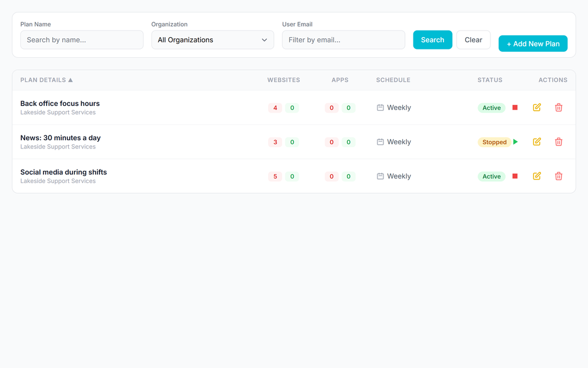588x368 pixels.
Task: Open the All Organizations dropdown
Action: 213,40
